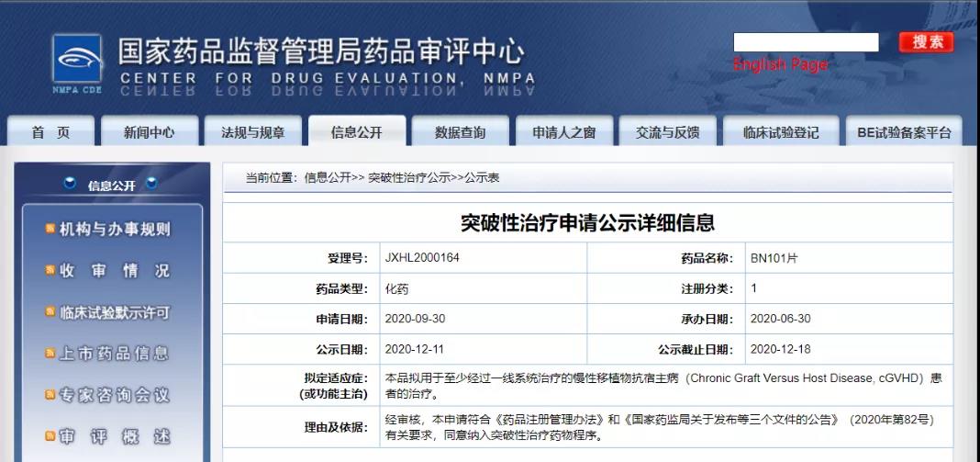The height and width of the screenshot is (462, 980).
Task: Click the 申请日期 label
Action: (341, 320)
